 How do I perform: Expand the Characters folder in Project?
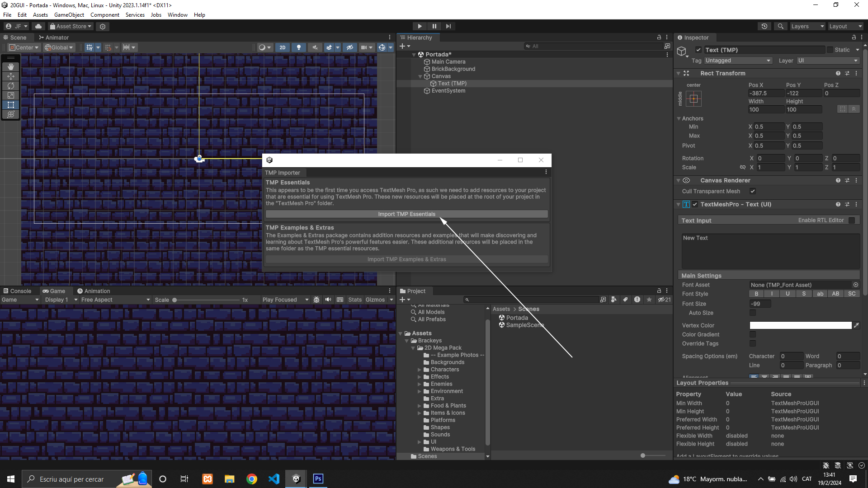click(x=420, y=370)
